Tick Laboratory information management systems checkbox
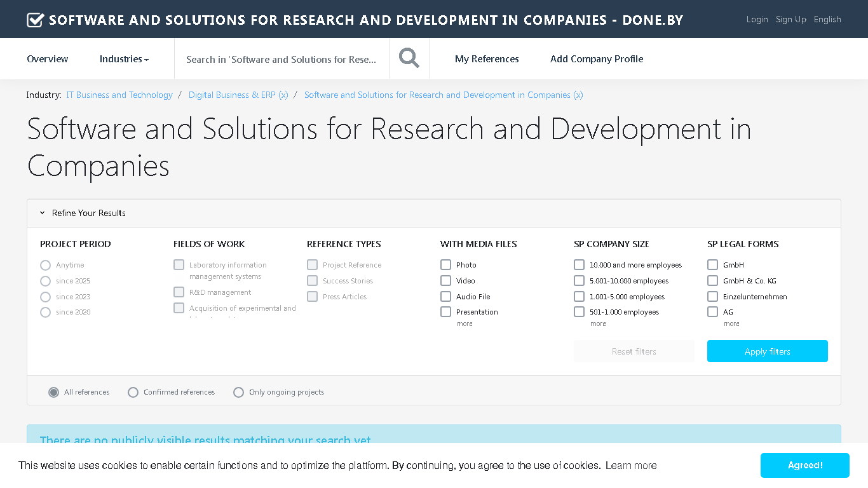Screen dimensions: 868x488 (x=179, y=265)
